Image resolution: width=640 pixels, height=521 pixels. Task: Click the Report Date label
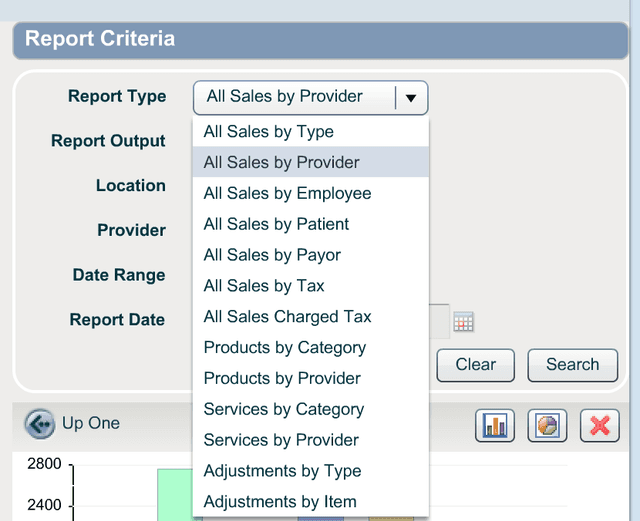click(x=117, y=319)
